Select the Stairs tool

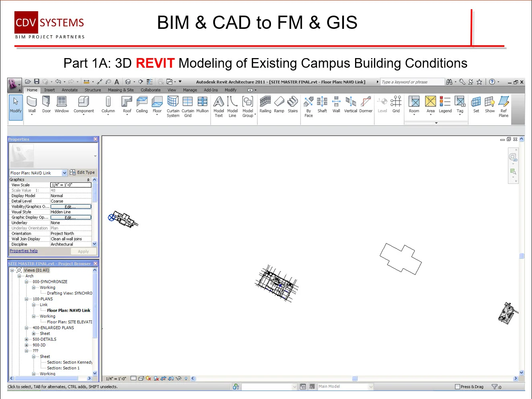pos(293,105)
